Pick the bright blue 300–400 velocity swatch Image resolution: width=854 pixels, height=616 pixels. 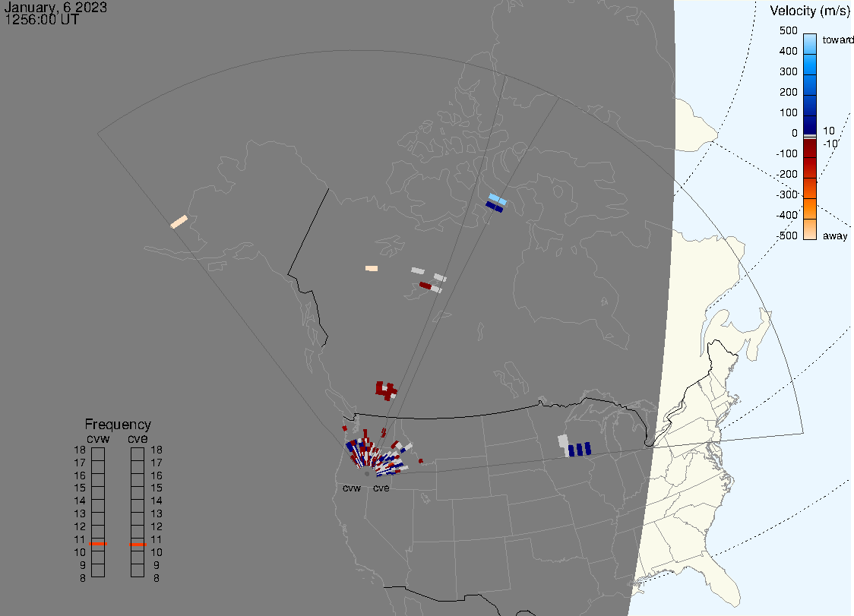pyautogui.click(x=810, y=65)
